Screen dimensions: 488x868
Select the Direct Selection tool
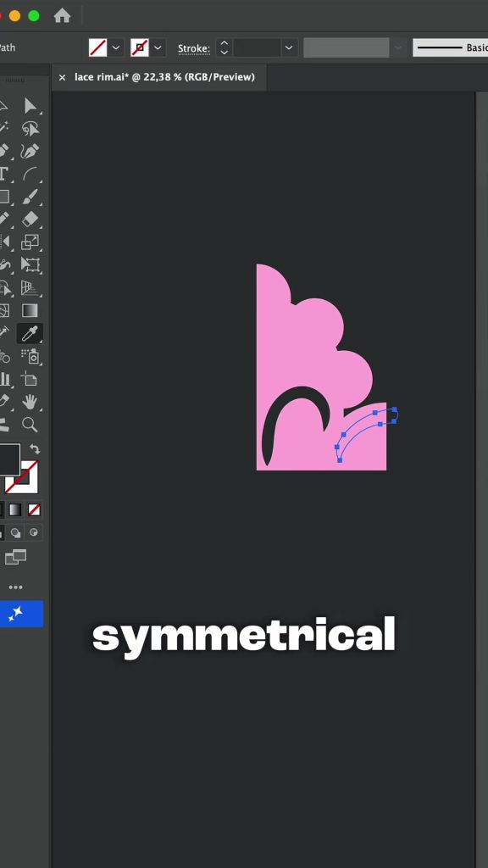click(x=30, y=106)
